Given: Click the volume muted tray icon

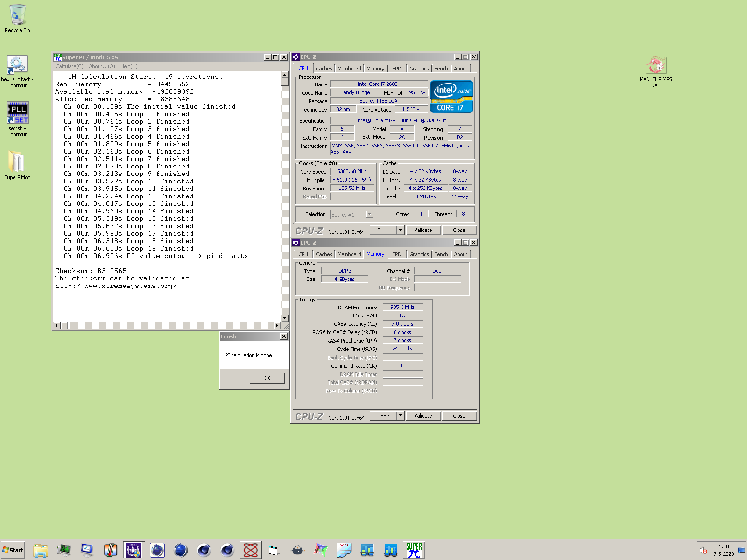Looking at the screenshot, I should (704, 551).
